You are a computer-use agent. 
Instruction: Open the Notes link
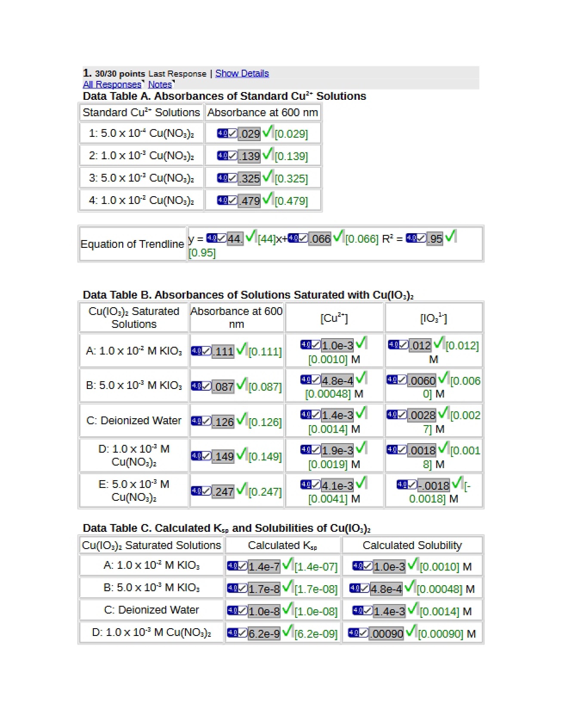[160, 84]
